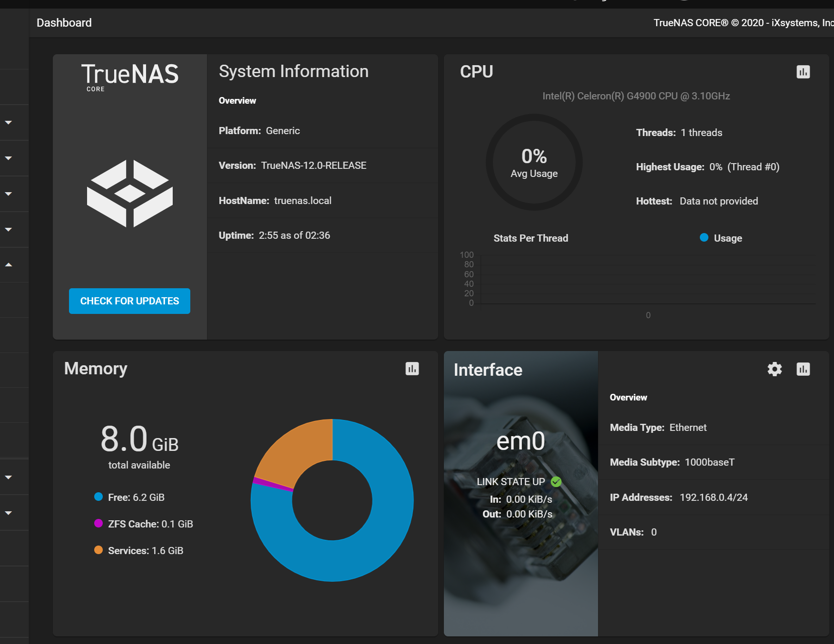Click the em0 interface name

pos(520,441)
